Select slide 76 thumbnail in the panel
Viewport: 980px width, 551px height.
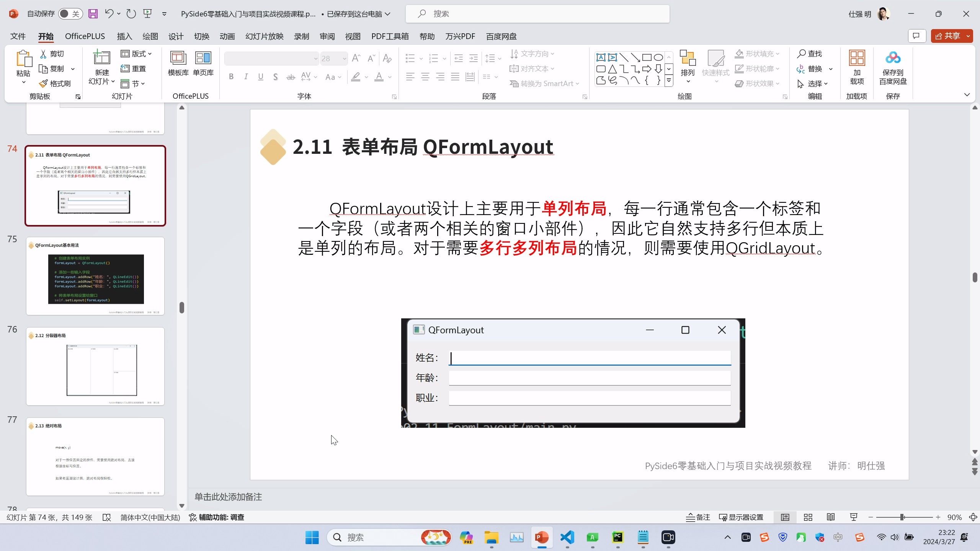[x=95, y=366]
